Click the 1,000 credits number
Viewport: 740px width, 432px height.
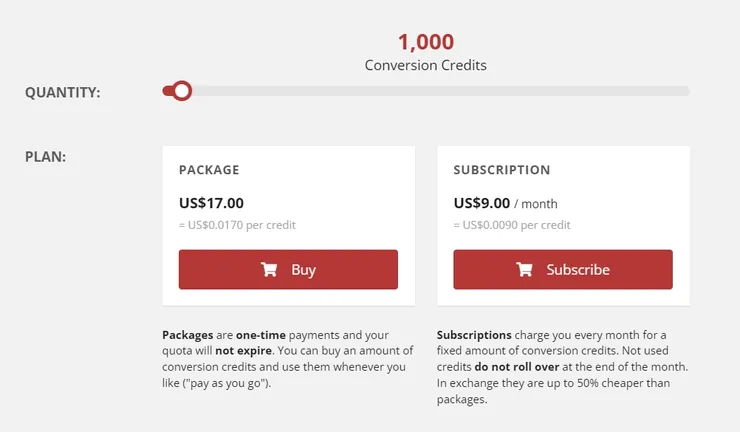click(x=426, y=42)
